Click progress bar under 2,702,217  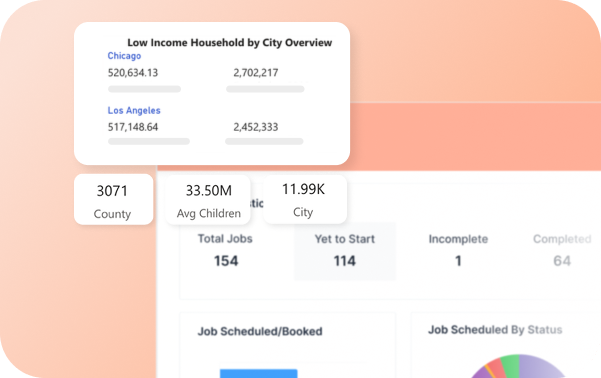point(265,89)
